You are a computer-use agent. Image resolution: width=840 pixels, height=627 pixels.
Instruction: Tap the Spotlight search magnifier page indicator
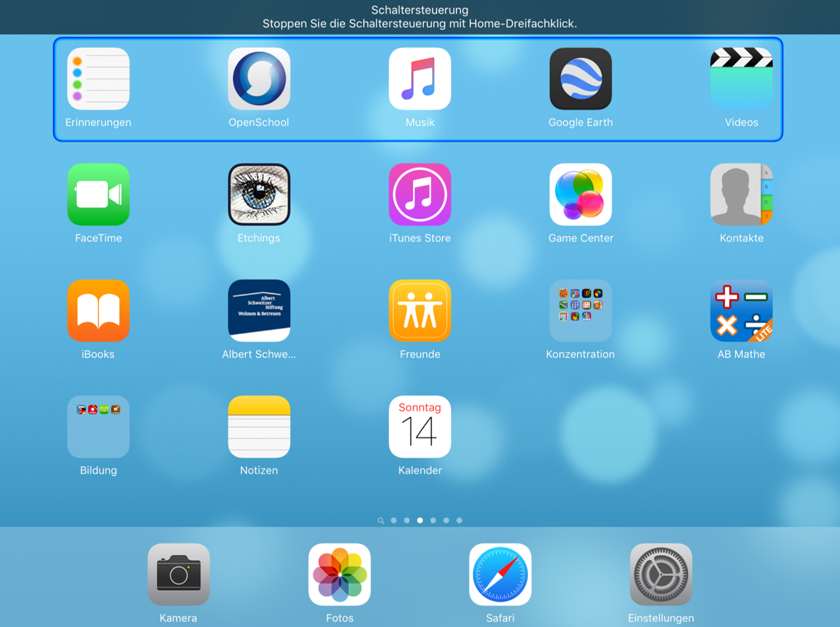[x=381, y=521]
